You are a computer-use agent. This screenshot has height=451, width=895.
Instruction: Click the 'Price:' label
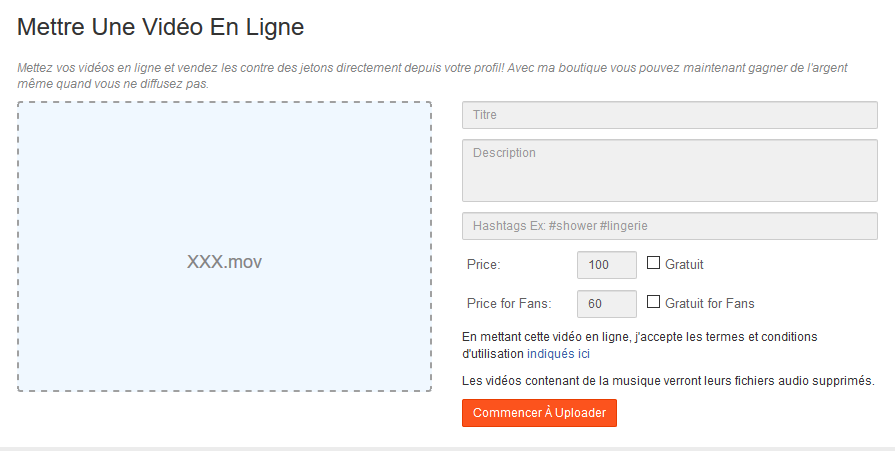click(484, 265)
